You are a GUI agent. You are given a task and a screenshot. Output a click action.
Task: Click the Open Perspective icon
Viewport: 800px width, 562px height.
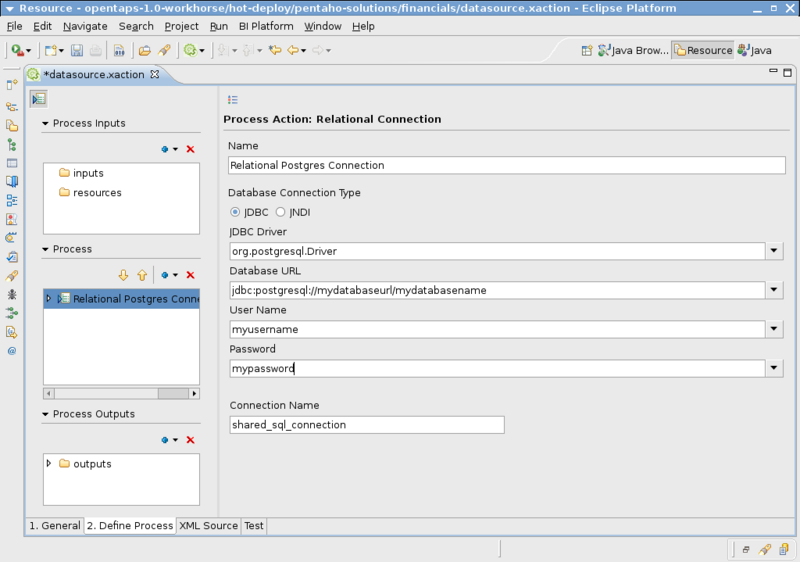point(587,50)
